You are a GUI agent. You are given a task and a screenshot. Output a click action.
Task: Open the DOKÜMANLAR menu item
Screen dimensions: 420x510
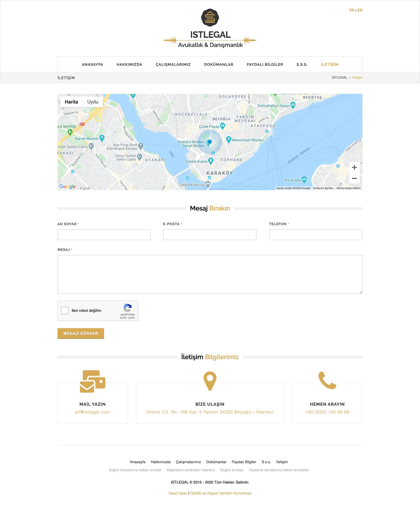pyautogui.click(x=218, y=65)
